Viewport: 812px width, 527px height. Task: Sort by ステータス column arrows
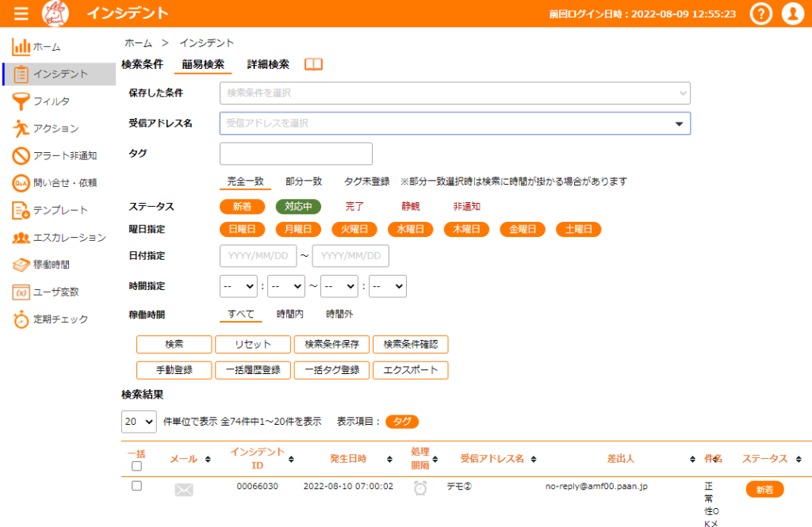click(799, 459)
